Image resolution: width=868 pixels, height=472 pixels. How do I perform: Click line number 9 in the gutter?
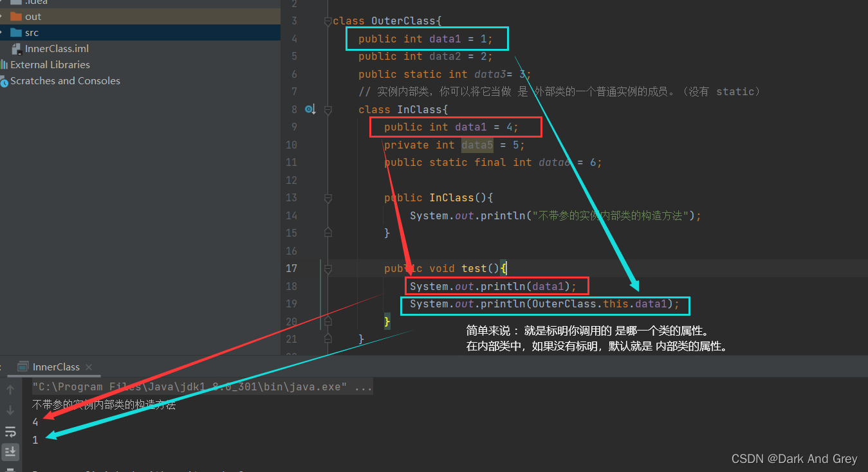coord(294,127)
